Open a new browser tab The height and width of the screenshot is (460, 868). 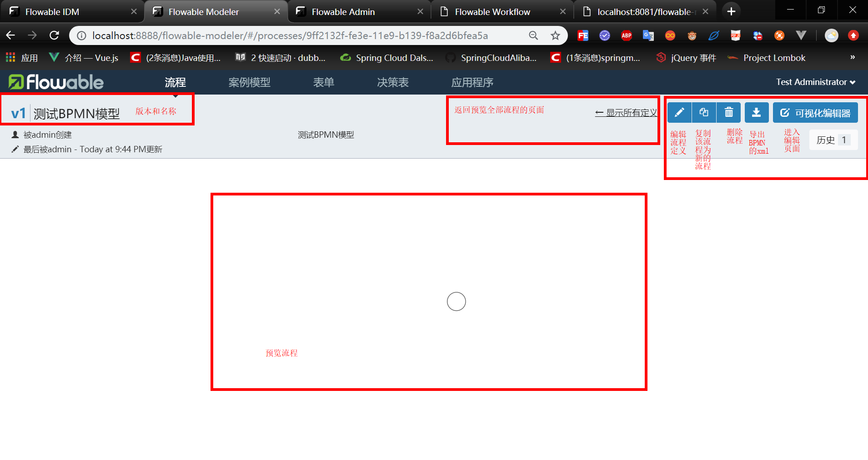point(731,11)
